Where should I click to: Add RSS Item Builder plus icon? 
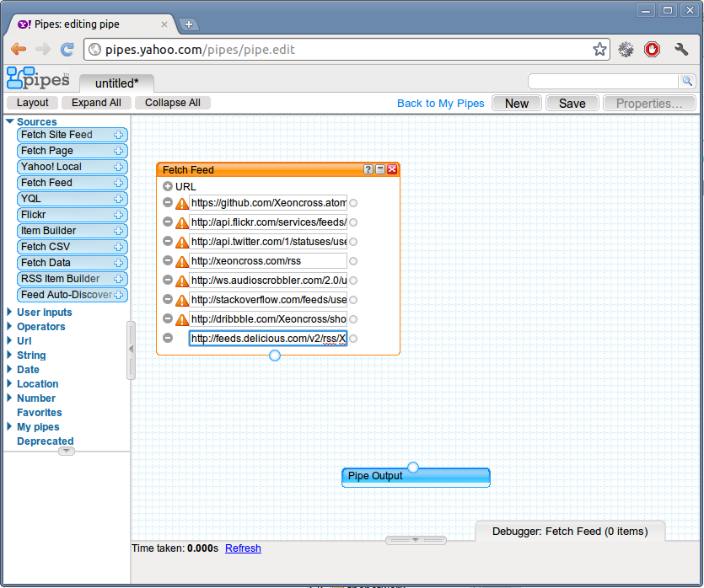119,279
